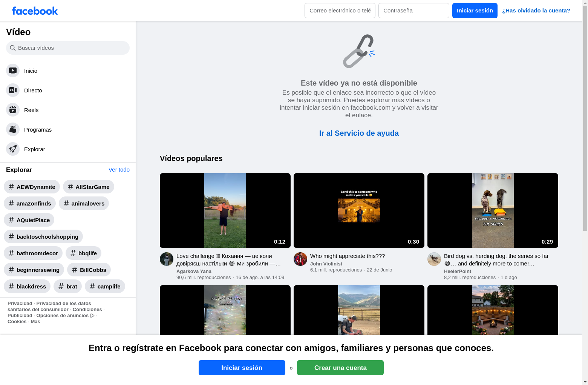Click the Facebook logo
This screenshot has height=385, width=588.
[x=35, y=11]
